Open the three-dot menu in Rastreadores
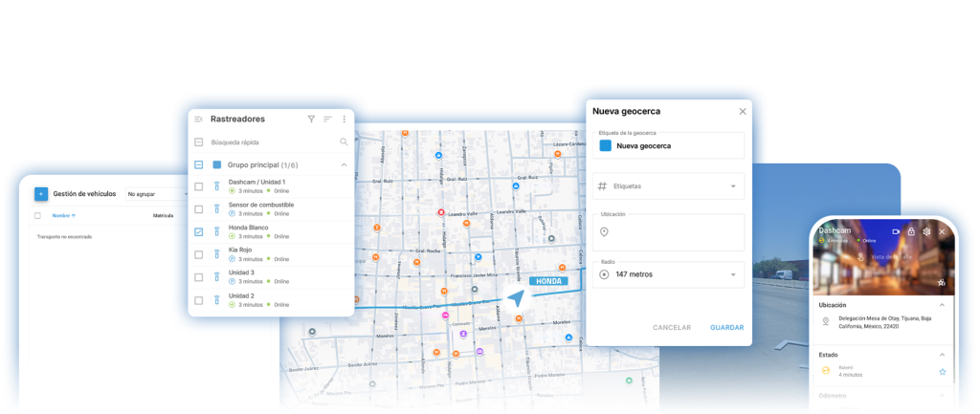980x414 pixels. click(344, 119)
